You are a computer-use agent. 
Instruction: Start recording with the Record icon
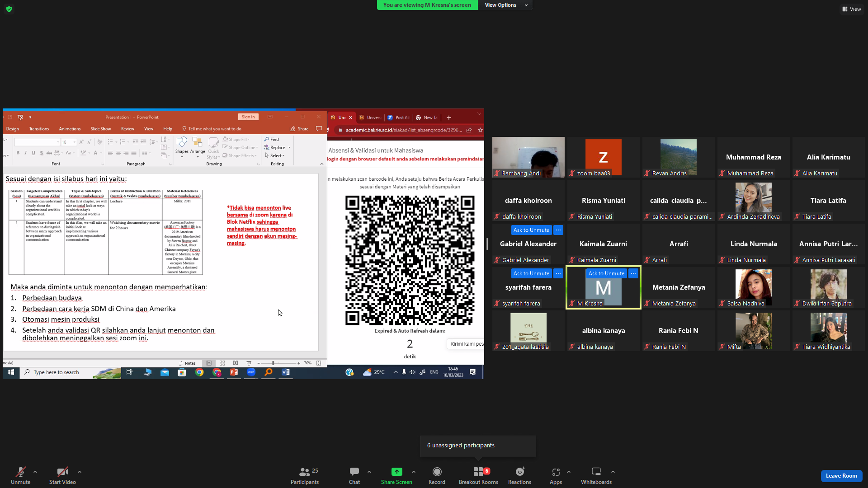tap(437, 472)
